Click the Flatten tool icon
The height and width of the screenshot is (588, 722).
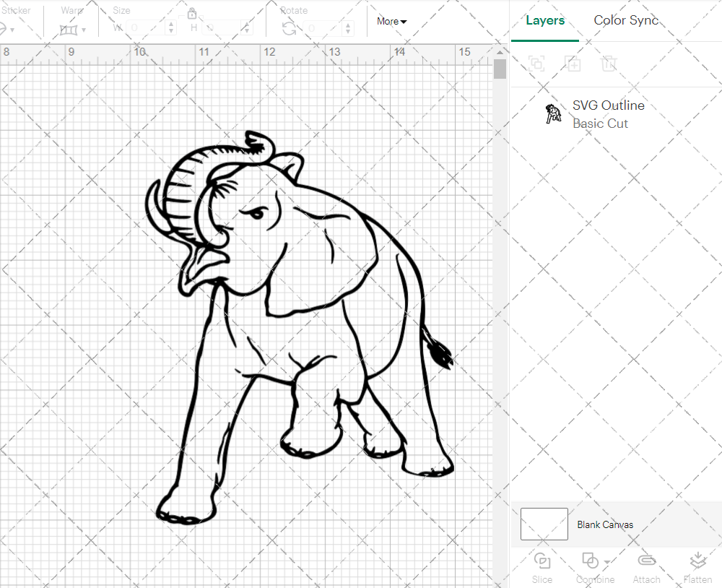tap(697, 561)
